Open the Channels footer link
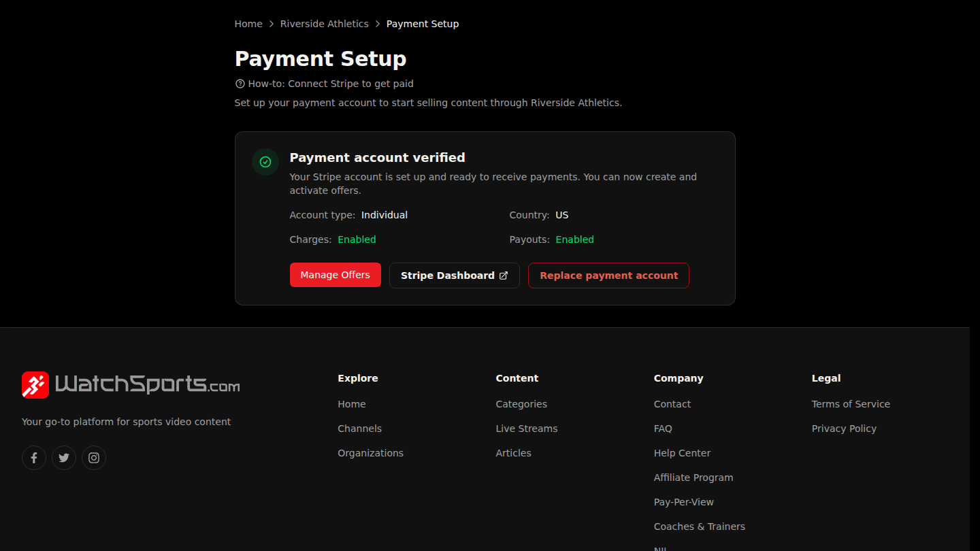 (x=360, y=429)
